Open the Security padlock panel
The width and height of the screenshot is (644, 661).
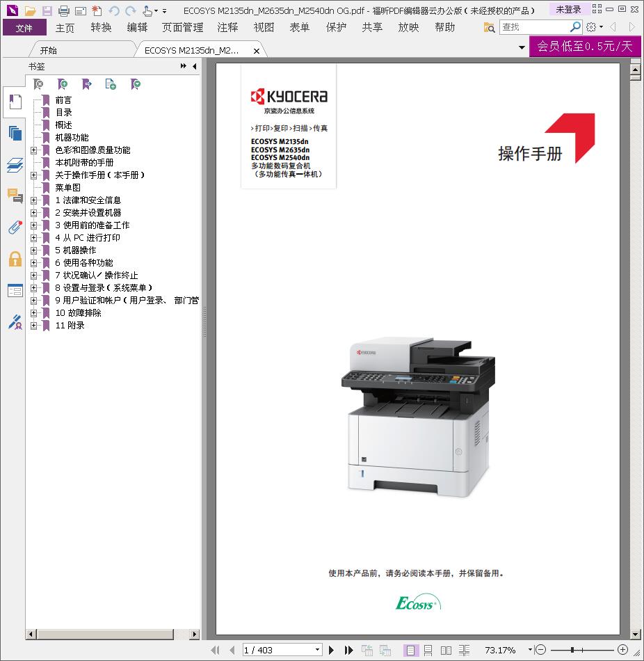pyautogui.click(x=15, y=259)
